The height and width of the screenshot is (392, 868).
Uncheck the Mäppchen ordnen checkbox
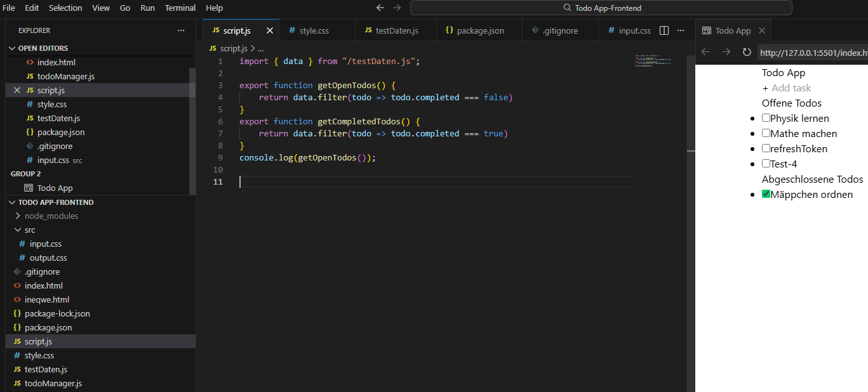click(766, 194)
